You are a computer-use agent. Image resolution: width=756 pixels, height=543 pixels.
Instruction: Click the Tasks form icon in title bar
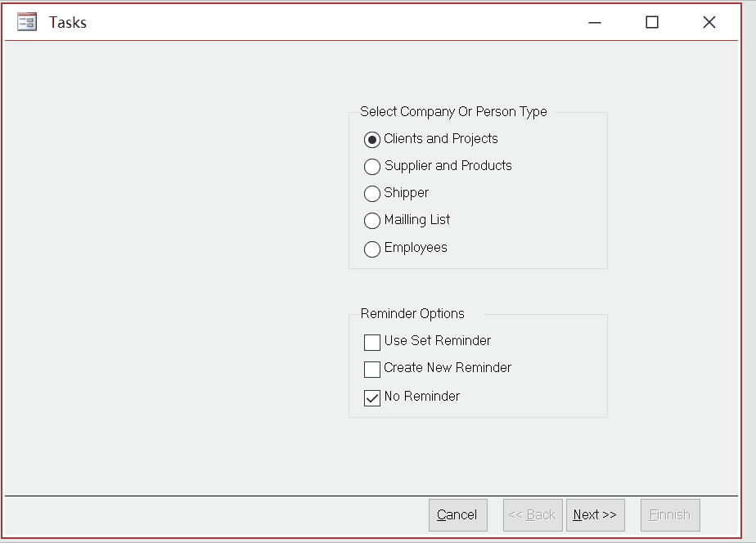26,22
